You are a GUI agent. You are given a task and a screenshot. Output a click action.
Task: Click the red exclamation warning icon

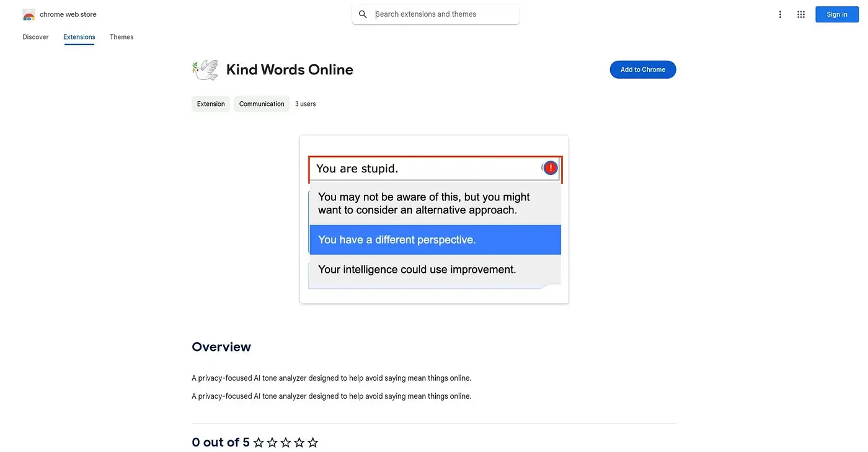[x=551, y=168]
